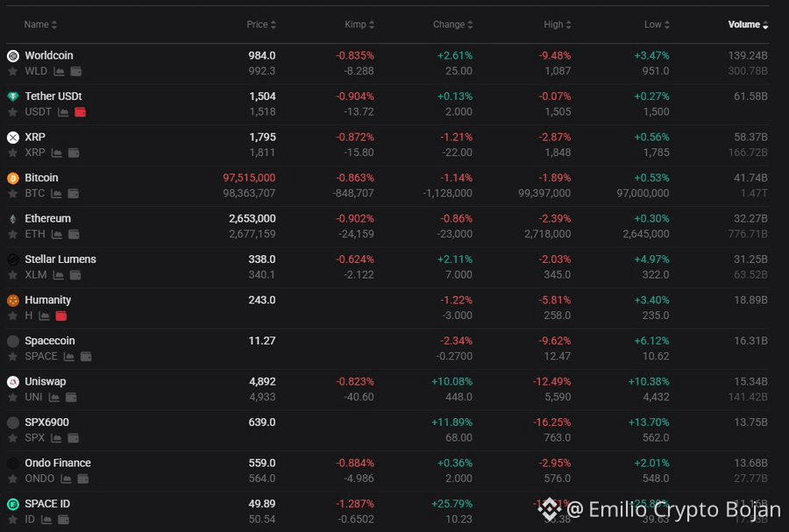The width and height of the screenshot is (789, 532).
Task: Open the Stellar Lumens coin page
Action: (x=60, y=259)
